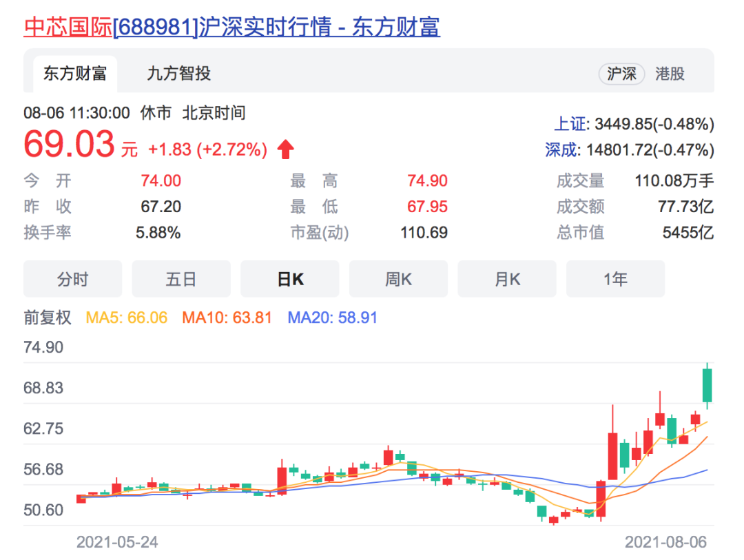Click the last green candlestick on the chart
Screen dimensions: 744x560
[707, 385]
